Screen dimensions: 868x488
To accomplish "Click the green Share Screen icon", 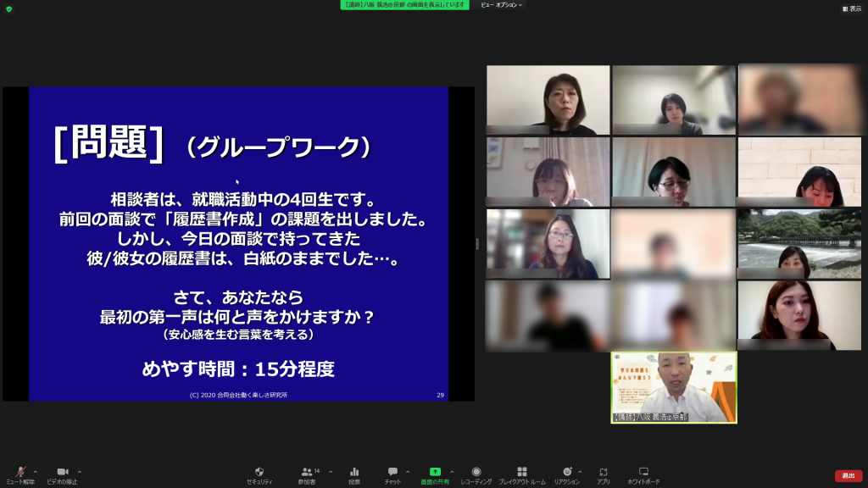I will point(435,473).
